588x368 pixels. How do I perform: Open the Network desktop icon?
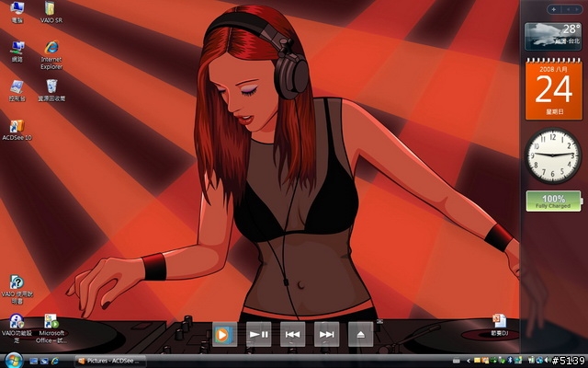click(x=17, y=52)
